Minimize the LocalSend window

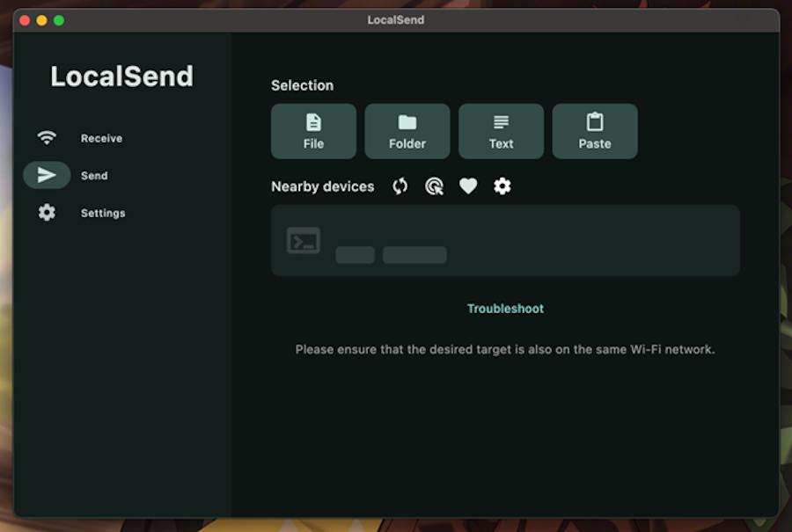[42, 20]
